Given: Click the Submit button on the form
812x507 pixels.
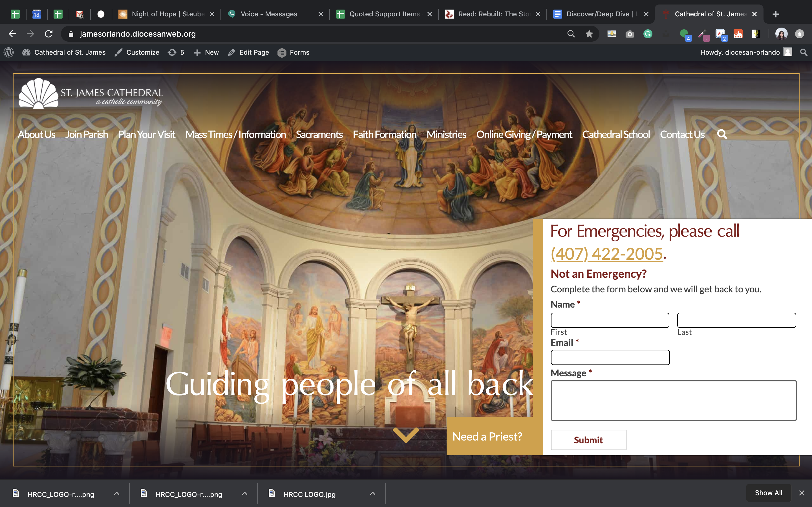Looking at the screenshot, I should pyautogui.click(x=588, y=440).
